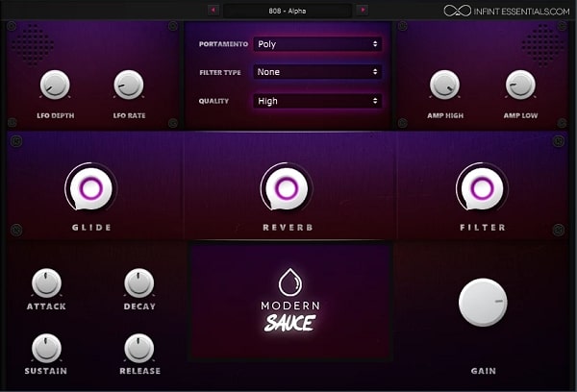Open the Quality dropdown set to High
The height and width of the screenshot is (392, 577).
coord(317,101)
